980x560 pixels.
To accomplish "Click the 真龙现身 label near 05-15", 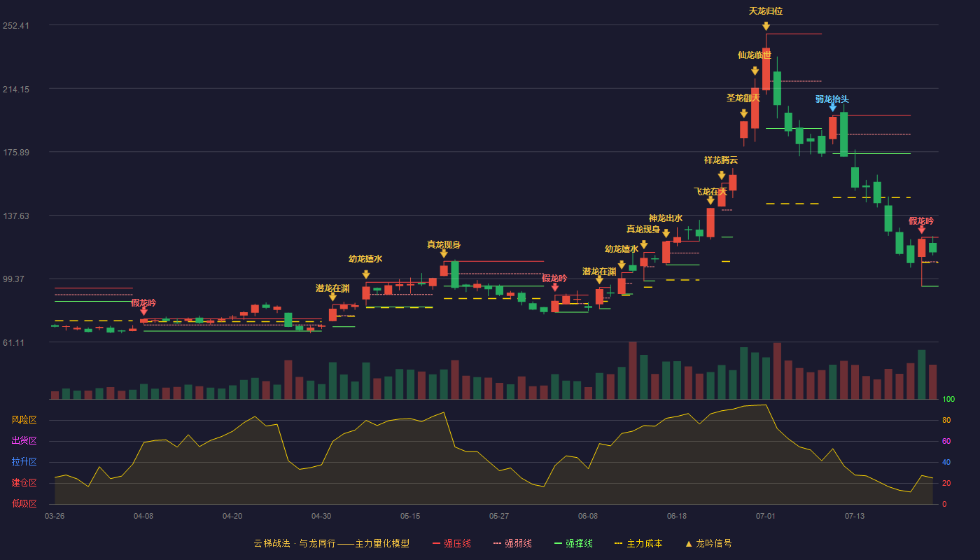I will coord(444,244).
